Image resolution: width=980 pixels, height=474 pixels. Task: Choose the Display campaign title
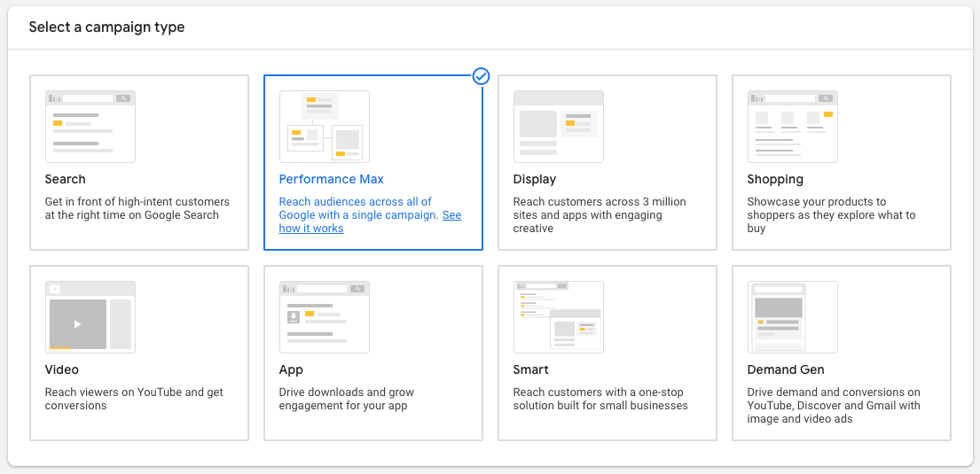coord(535,179)
